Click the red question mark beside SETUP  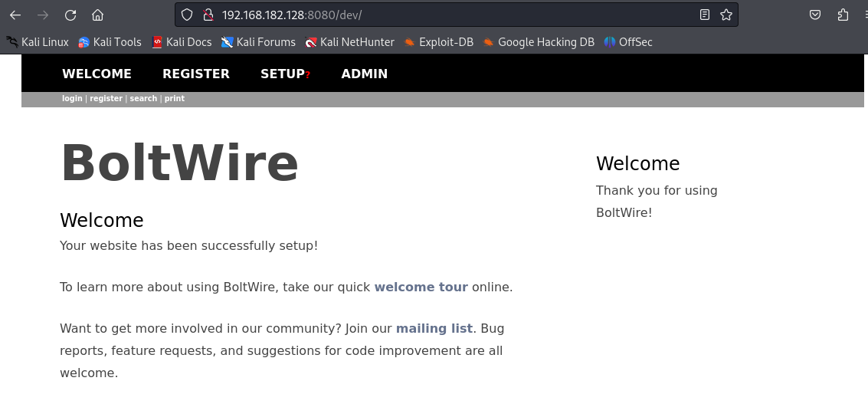308,75
